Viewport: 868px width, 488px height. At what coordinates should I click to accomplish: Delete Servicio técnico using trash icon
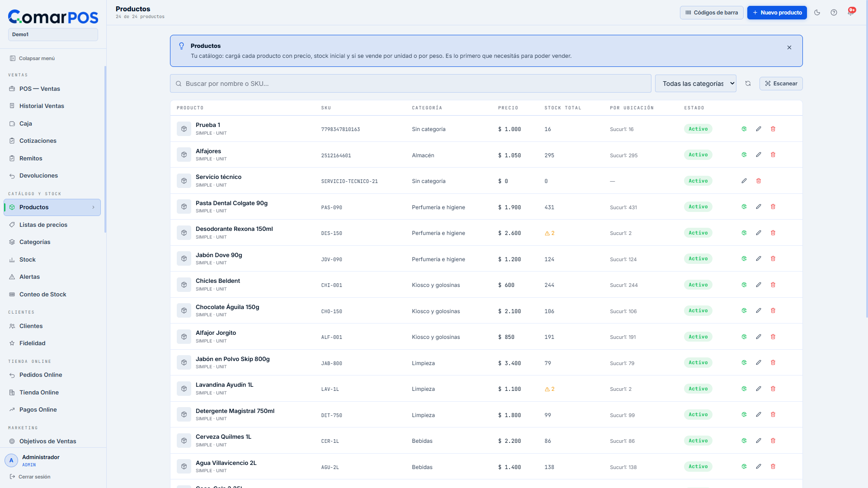pyautogui.click(x=759, y=181)
